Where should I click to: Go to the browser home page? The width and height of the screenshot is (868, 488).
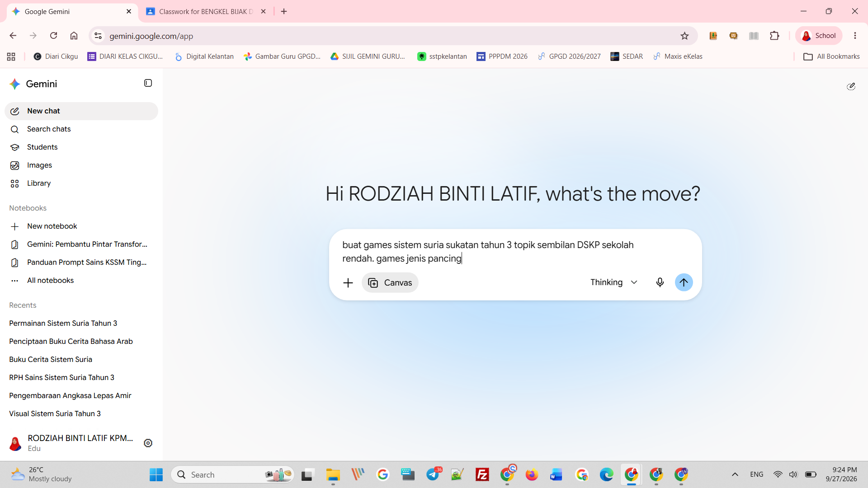point(74,36)
